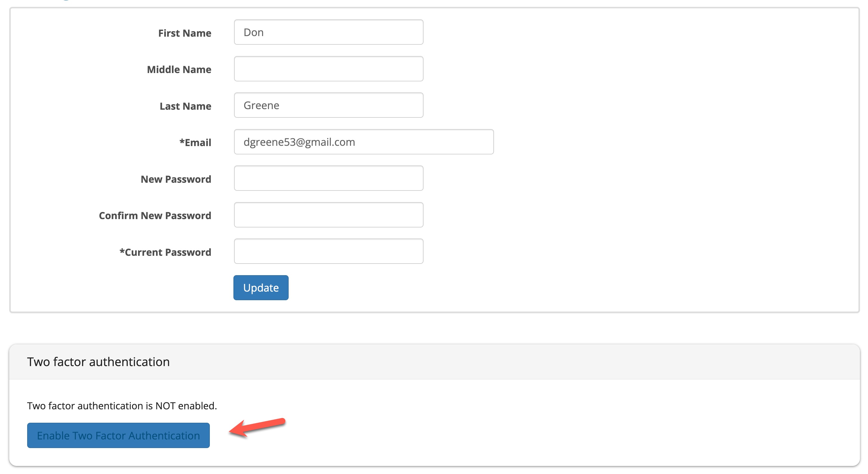Click the Confirm New Password label

155,216
